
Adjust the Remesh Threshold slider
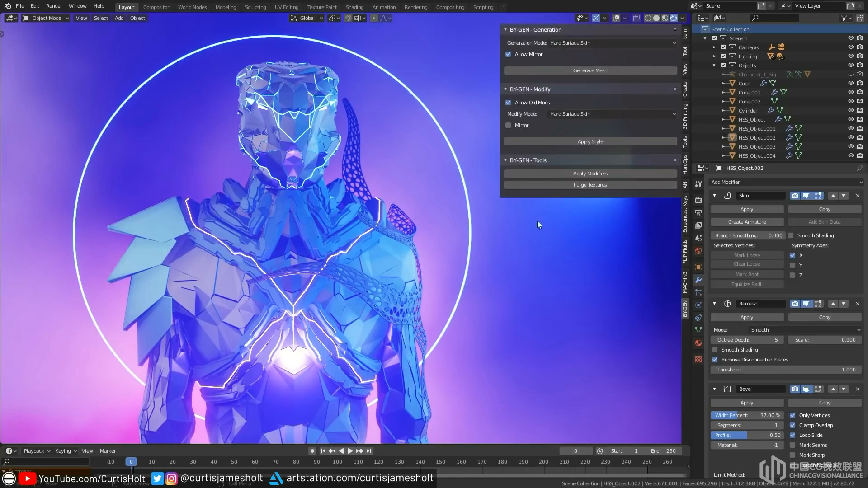click(x=786, y=370)
